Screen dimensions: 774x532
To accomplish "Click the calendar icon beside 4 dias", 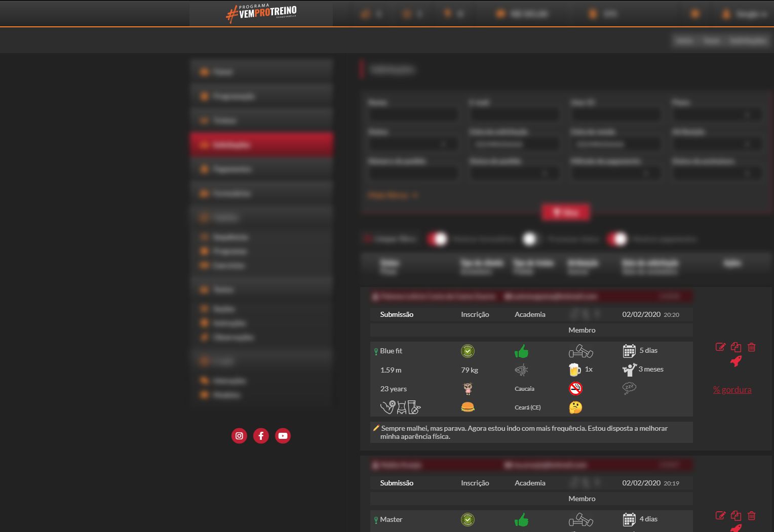I will (x=629, y=519).
